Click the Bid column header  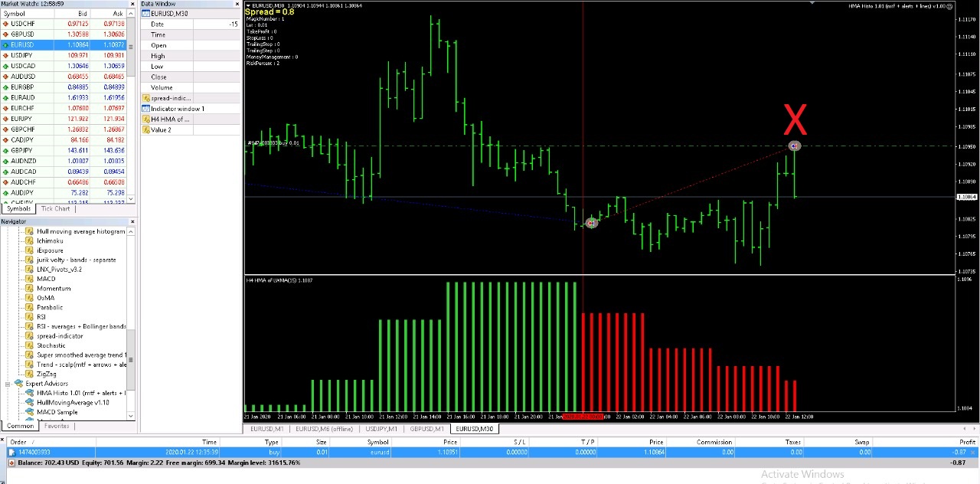coord(72,14)
